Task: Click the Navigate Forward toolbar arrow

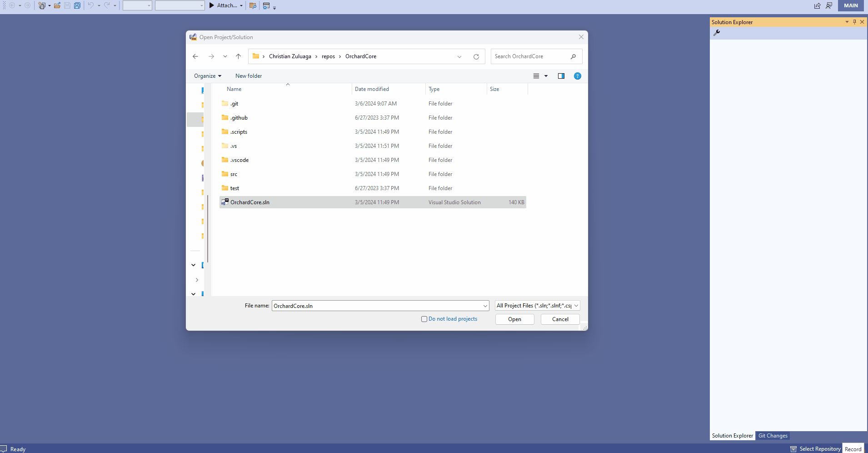Action: click(x=27, y=5)
